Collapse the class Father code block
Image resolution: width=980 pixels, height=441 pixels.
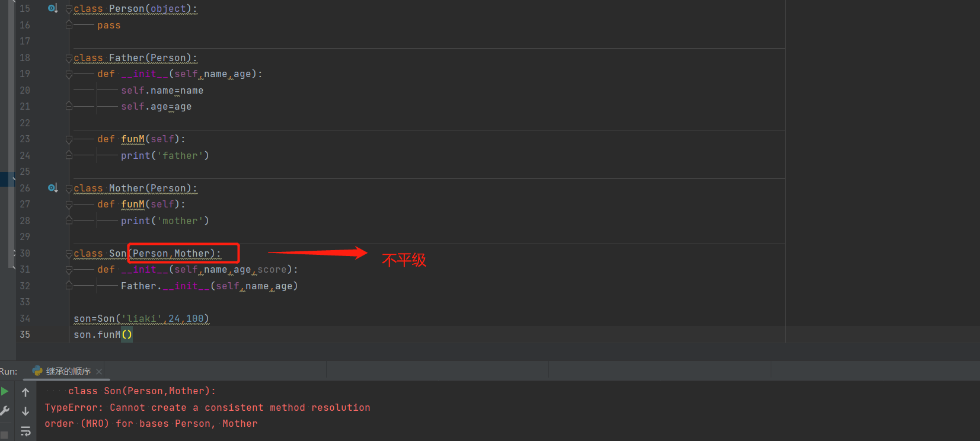(69, 58)
